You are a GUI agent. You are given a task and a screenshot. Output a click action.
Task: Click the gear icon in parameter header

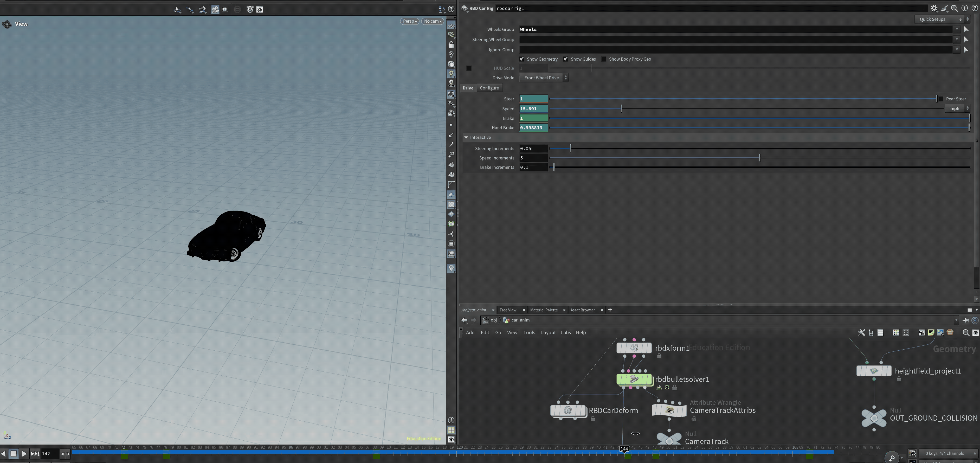(x=934, y=8)
